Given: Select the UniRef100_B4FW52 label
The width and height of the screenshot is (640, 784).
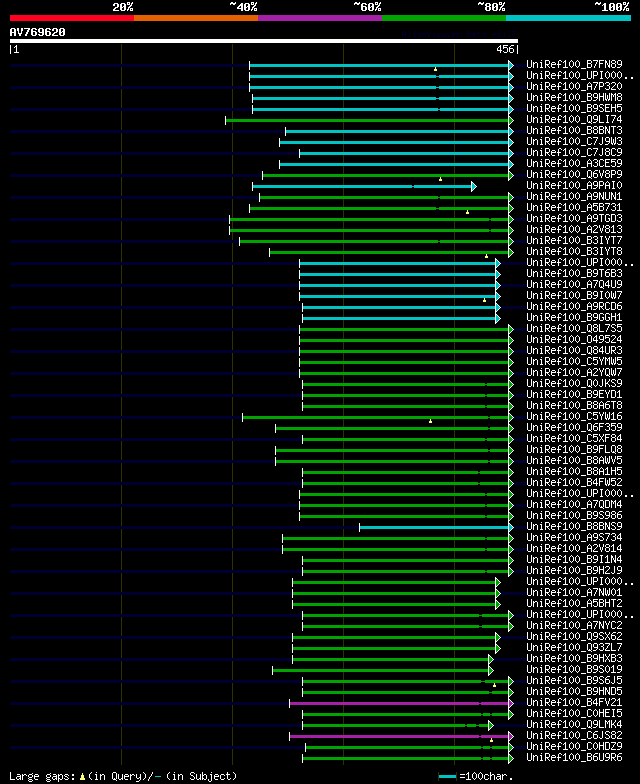Looking at the screenshot, I should point(574,482).
